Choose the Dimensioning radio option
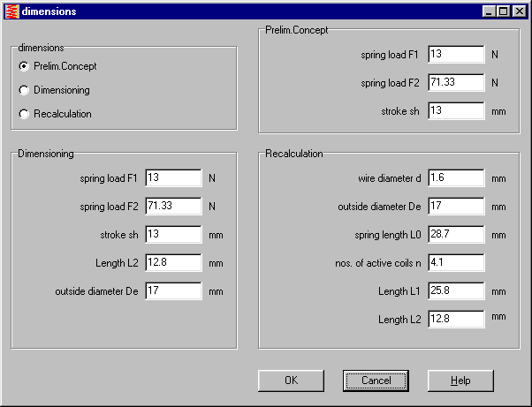532x407 pixels. [24, 90]
